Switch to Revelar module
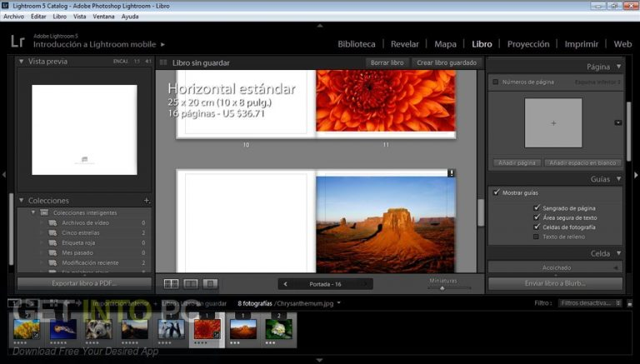 404,44
